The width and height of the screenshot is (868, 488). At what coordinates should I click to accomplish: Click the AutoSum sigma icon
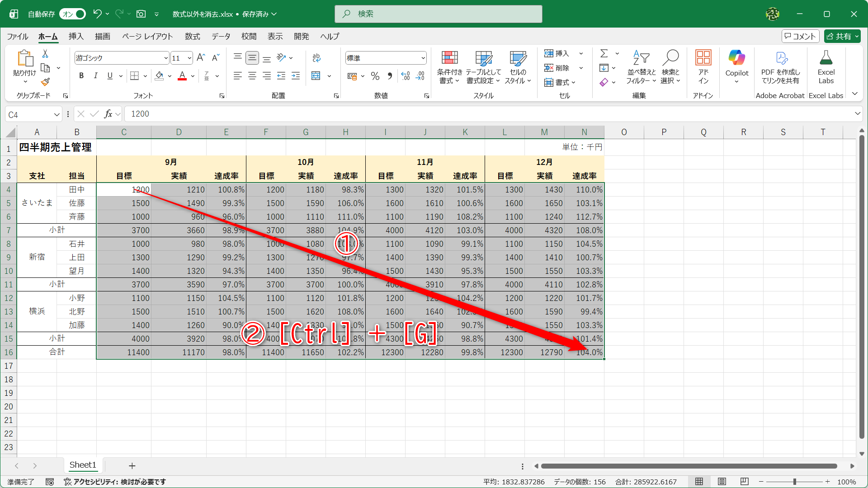click(604, 54)
